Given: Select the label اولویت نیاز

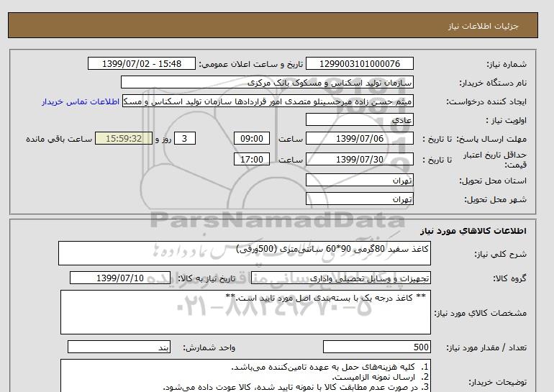Looking at the screenshot, I should (507, 120).
